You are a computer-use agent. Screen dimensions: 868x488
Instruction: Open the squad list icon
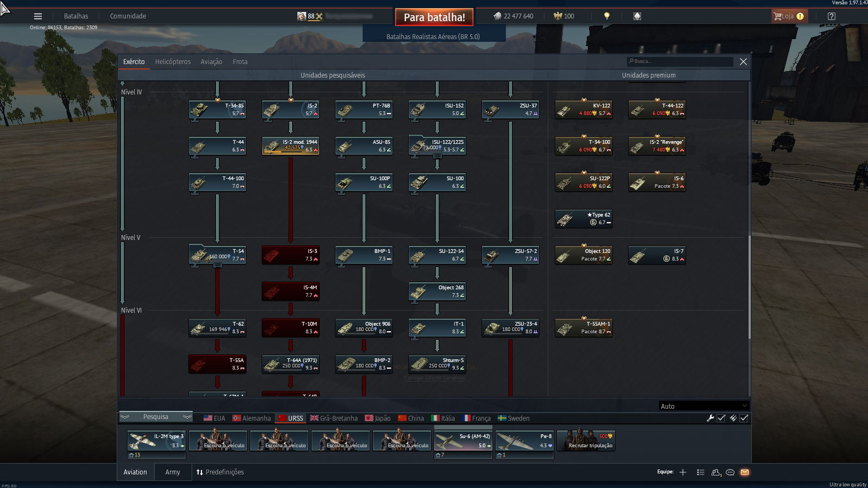pyautogui.click(x=700, y=472)
